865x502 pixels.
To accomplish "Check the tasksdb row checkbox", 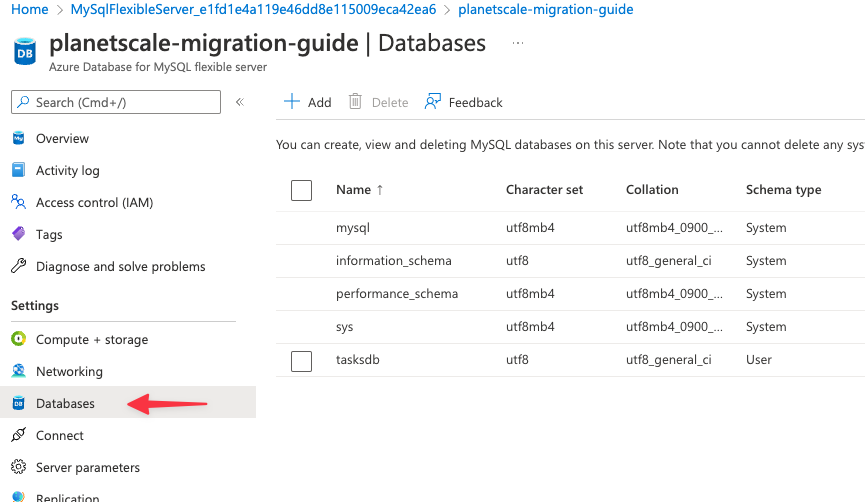I will pyautogui.click(x=301, y=361).
